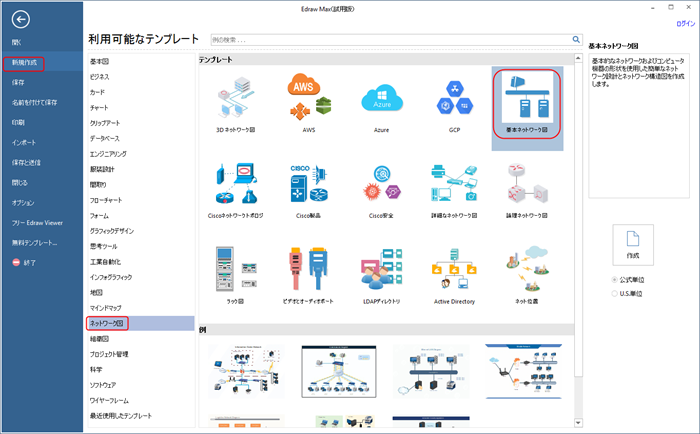The image size is (700, 434).
Task: Select the ソフトウェア category
Action: (103, 385)
